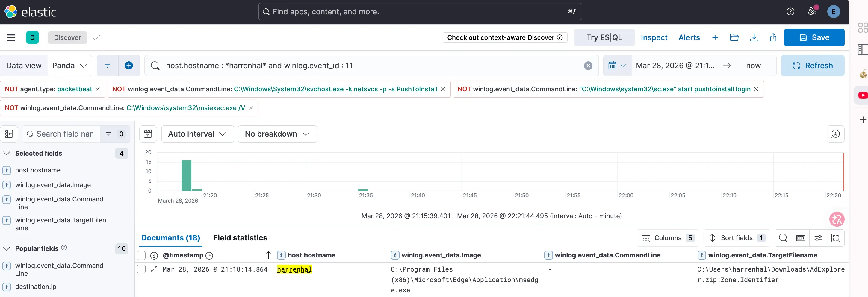Viewport: 868px width, 297px height.
Task: Click the in-table search magnifier icon
Action: click(783, 238)
